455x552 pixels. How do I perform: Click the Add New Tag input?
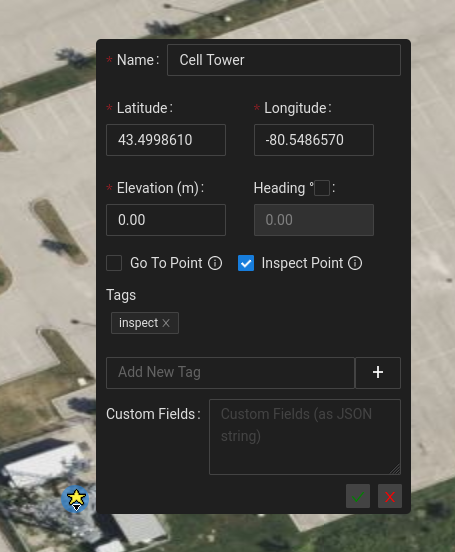click(x=230, y=373)
